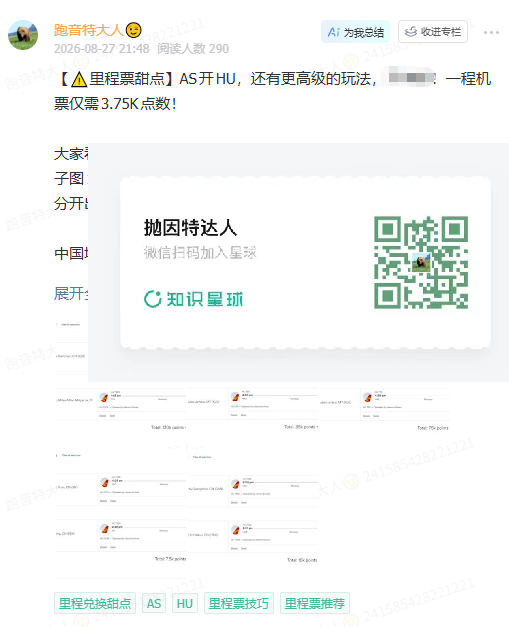Select the 里程票技巧 tag
The width and height of the screenshot is (509, 627).
(x=239, y=603)
